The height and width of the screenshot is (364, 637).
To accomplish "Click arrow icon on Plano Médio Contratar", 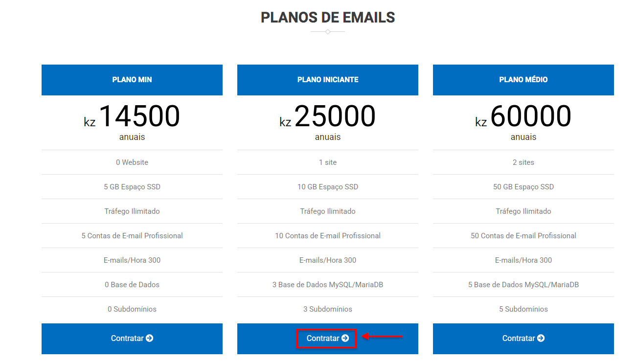I will [541, 338].
